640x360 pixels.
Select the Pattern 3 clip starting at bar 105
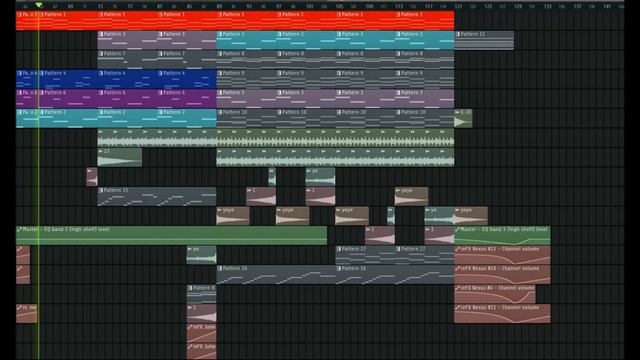[x=365, y=99]
